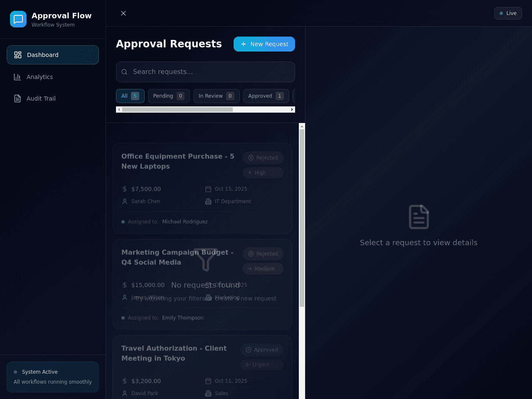Click the horizontal filter scrollbar thumb

click(177, 110)
